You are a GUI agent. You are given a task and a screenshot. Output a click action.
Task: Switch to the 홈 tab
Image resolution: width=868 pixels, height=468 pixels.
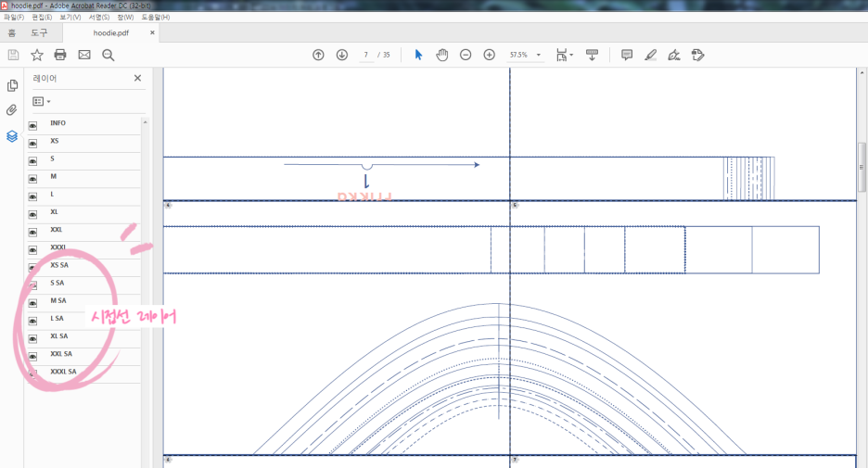(12, 32)
